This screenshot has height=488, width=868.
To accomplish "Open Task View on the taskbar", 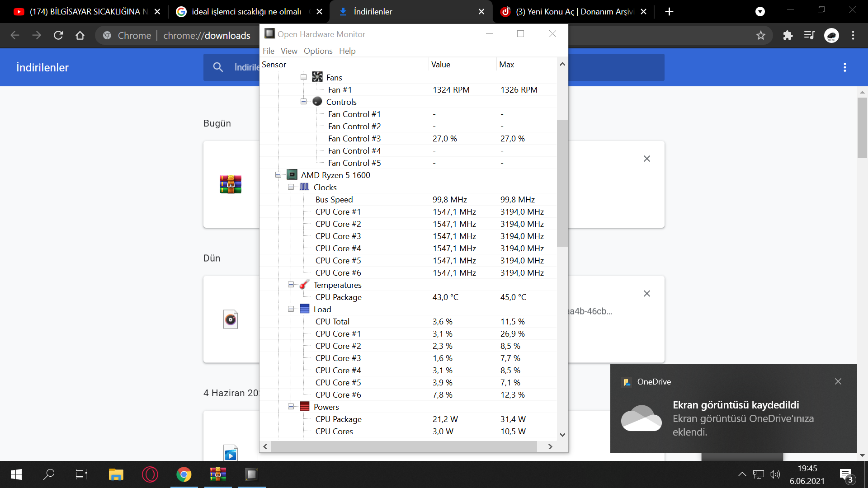I will tap(81, 474).
